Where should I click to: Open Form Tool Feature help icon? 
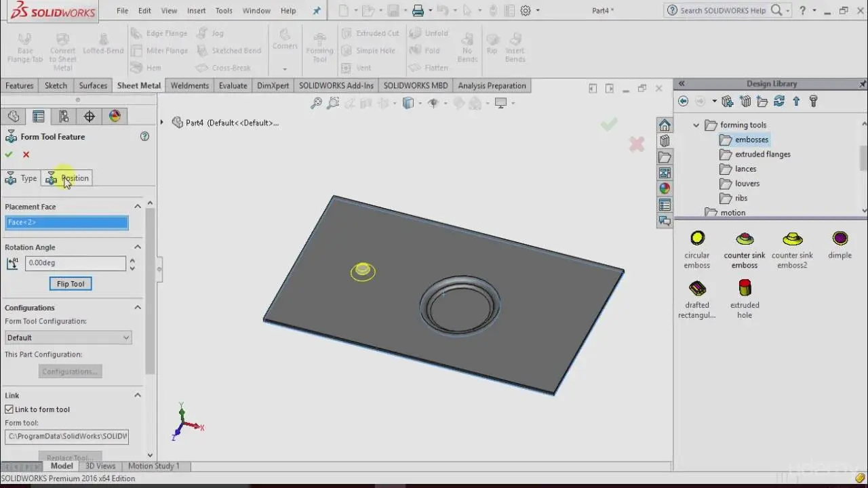click(144, 136)
